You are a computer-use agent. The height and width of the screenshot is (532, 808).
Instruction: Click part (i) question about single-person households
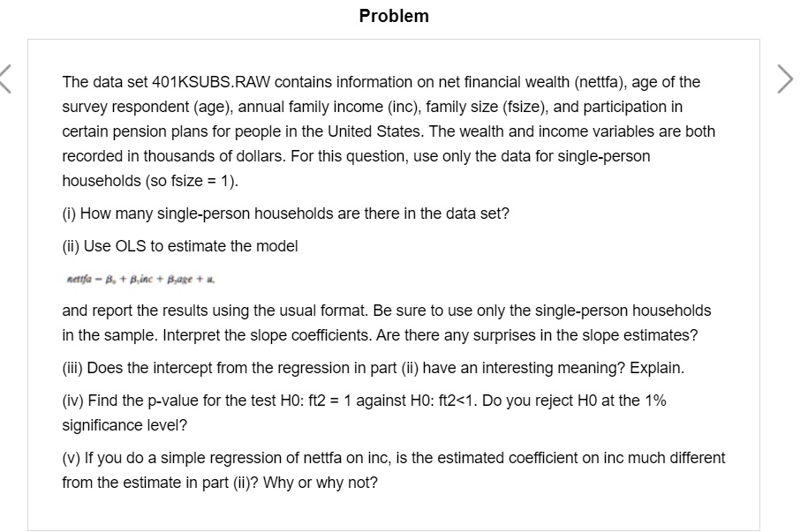[284, 213]
